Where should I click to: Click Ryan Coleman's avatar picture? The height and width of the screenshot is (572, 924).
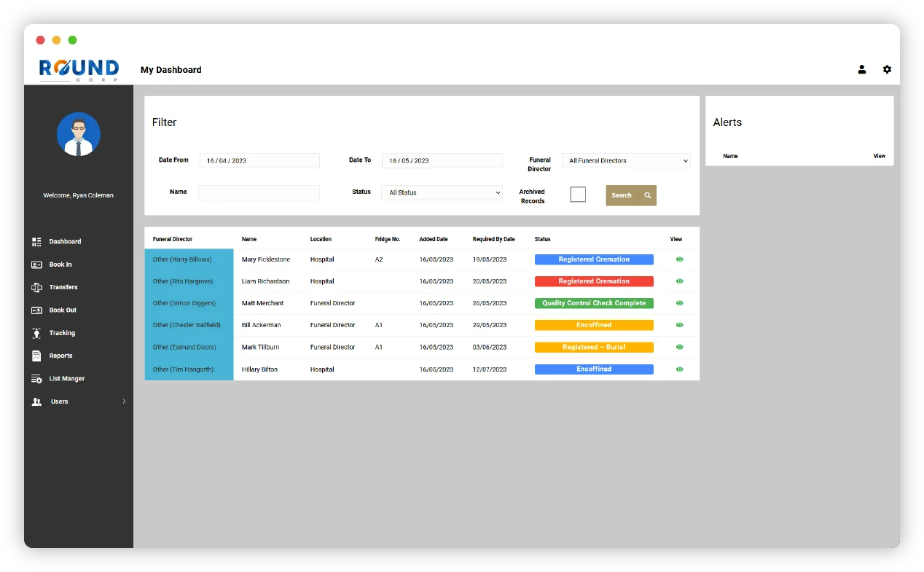[x=79, y=134]
